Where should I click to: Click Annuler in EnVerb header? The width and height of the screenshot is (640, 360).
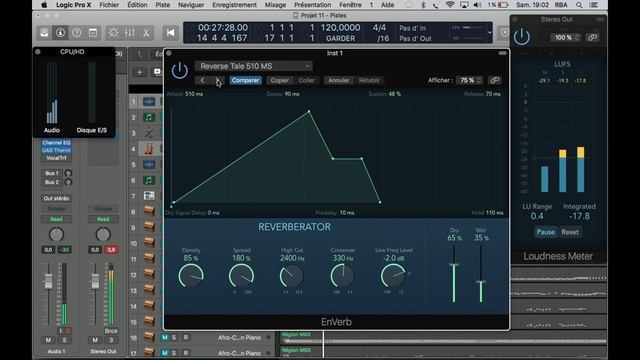pyautogui.click(x=339, y=80)
